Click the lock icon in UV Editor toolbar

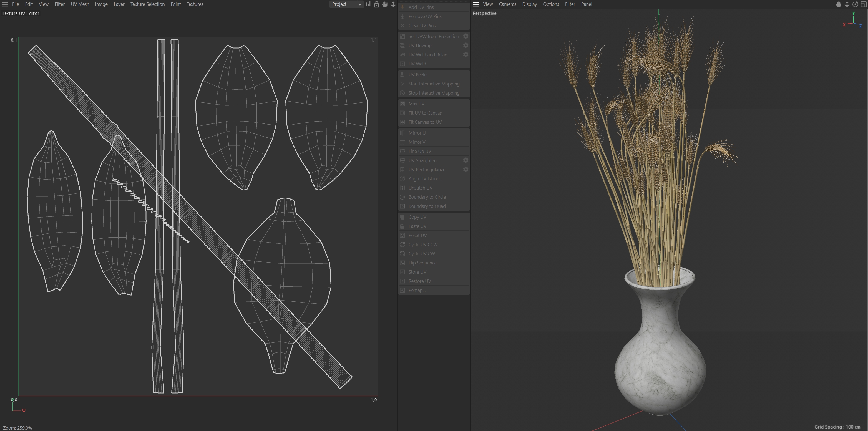pos(376,4)
